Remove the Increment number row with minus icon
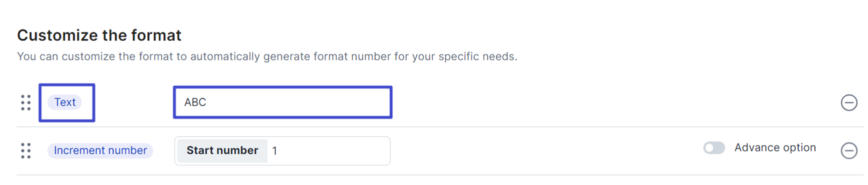The image size is (868, 185). coord(849,150)
